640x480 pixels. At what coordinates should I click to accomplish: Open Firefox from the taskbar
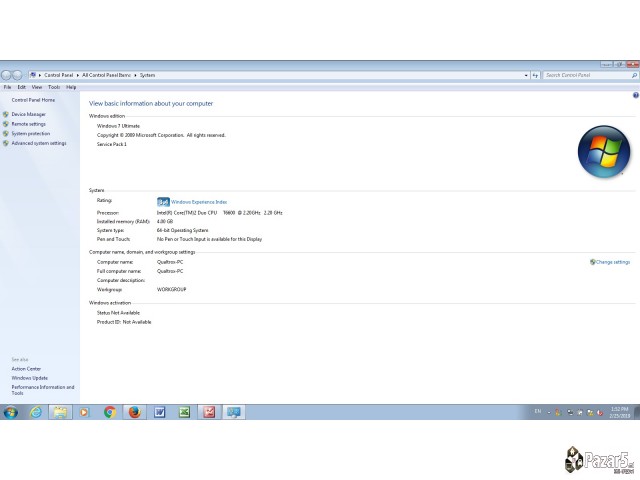coord(135,412)
